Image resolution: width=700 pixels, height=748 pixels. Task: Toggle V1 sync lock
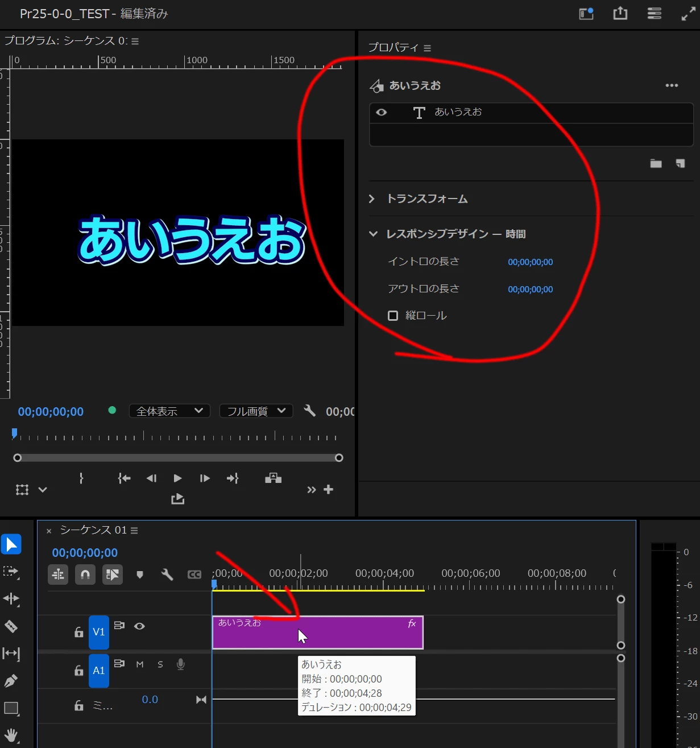tap(119, 625)
